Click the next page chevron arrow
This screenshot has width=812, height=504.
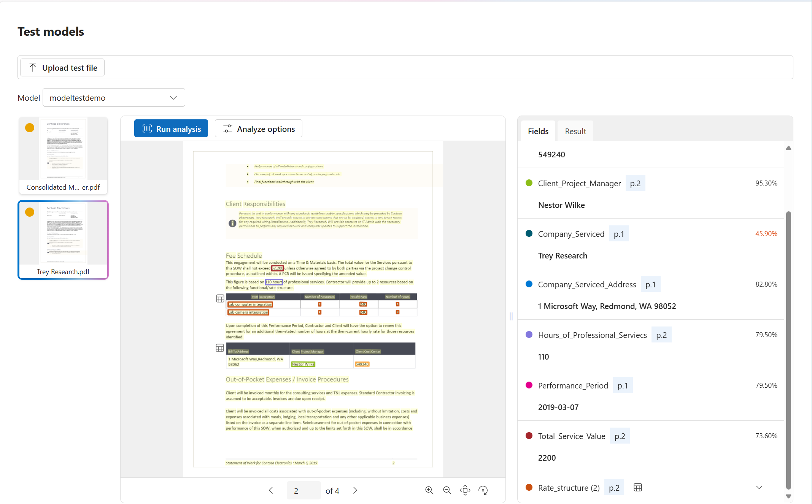point(355,490)
